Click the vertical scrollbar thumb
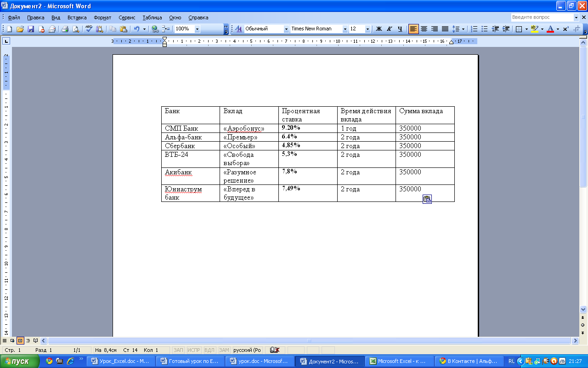The image size is (588, 368). tap(583, 116)
